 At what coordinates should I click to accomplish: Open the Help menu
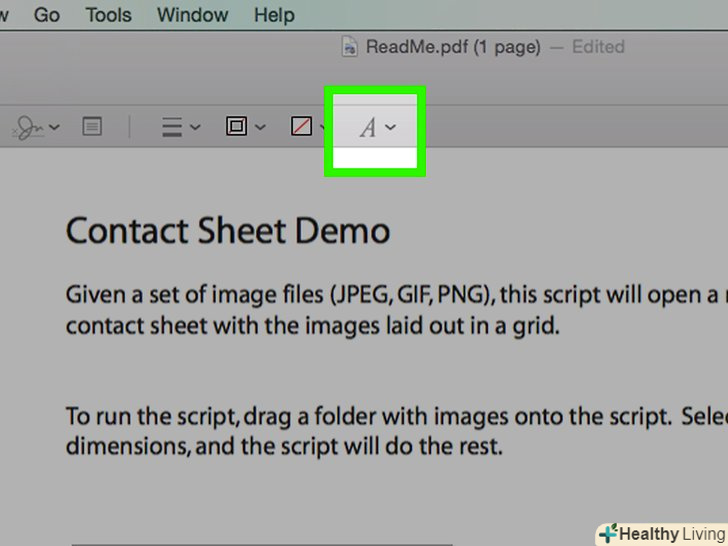tap(274, 15)
